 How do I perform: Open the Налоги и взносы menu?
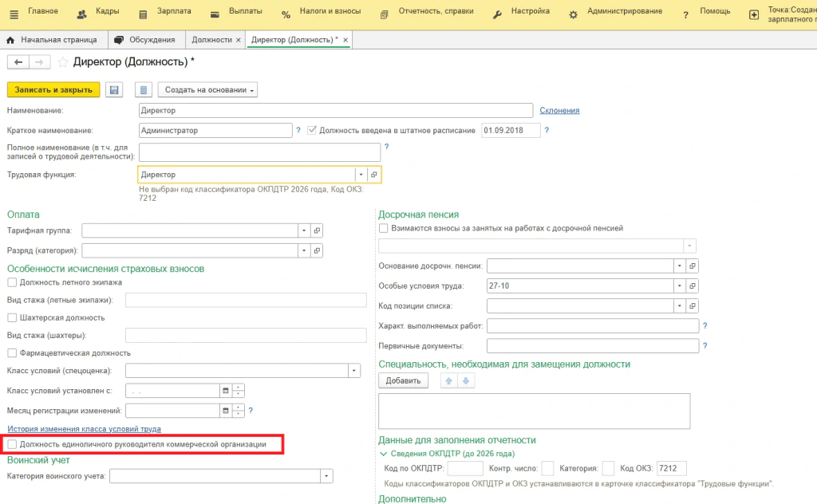[x=321, y=13]
